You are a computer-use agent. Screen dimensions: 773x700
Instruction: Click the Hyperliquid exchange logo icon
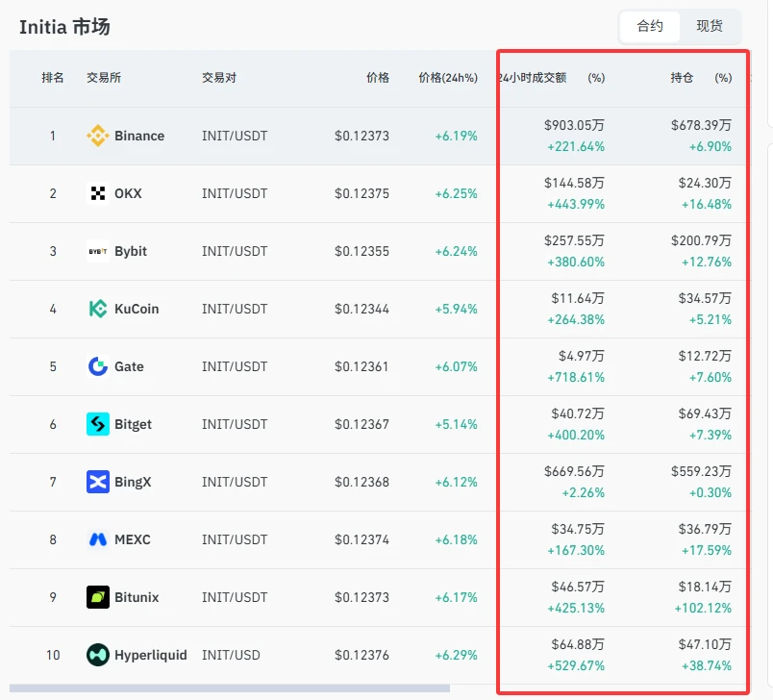[98, 655]
